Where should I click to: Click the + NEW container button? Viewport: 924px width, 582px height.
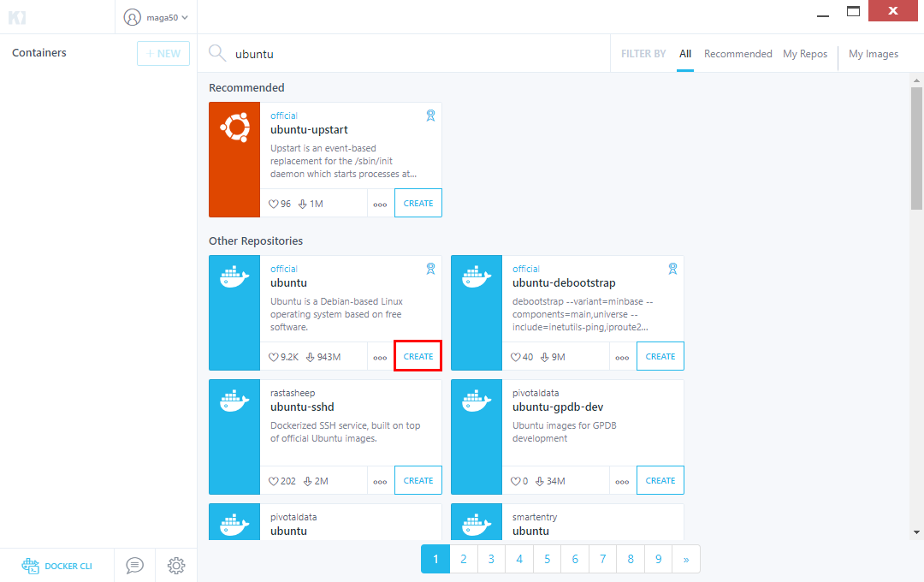tap(163, 53)
